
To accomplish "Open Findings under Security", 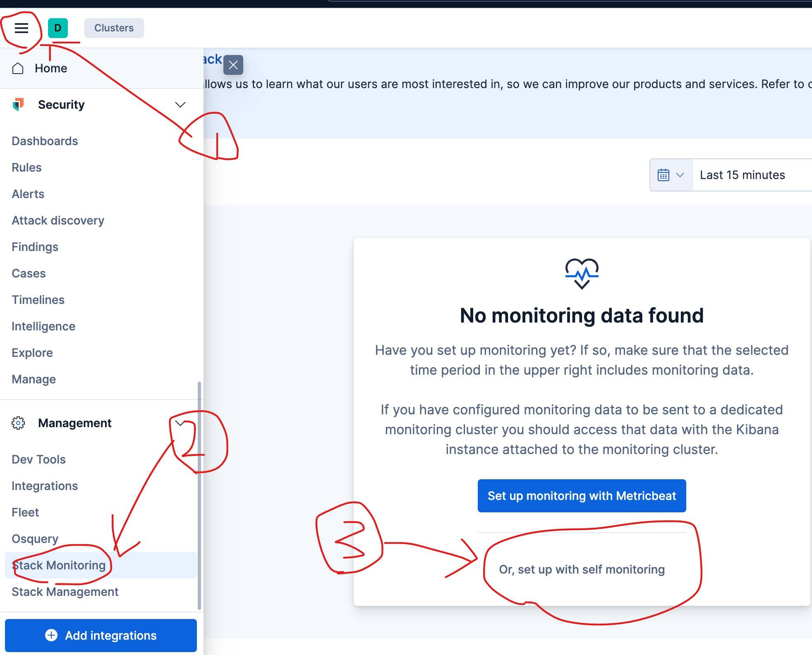I will point(35,247).
